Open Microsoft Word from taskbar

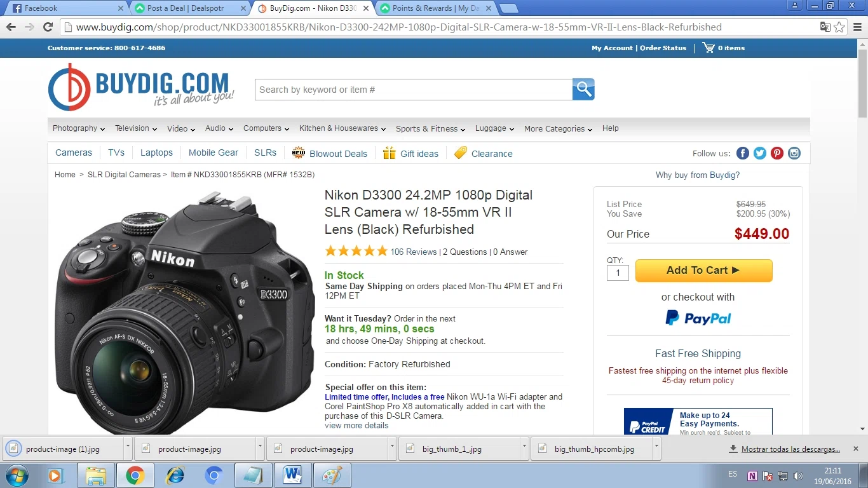pyautogui.click(x=293, y=475)
